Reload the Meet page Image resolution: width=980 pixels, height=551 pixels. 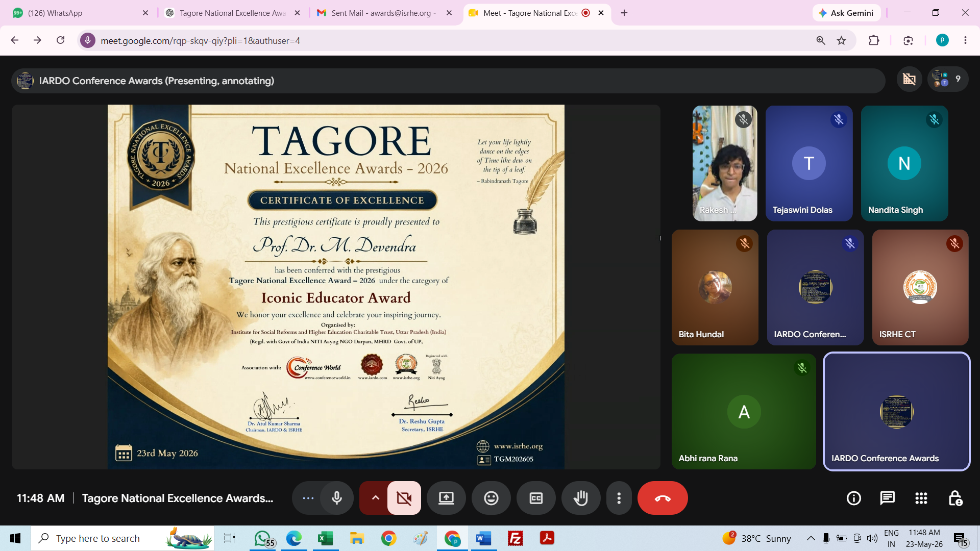coord(60,40)
